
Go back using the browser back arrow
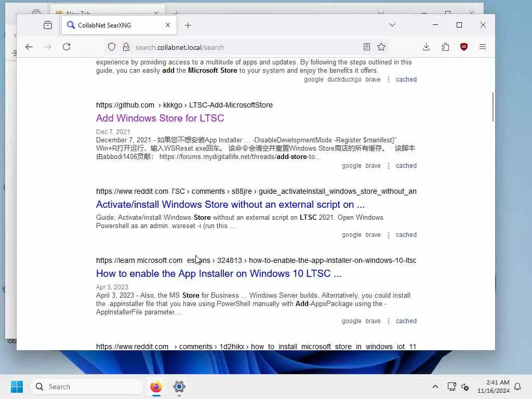point(29,47)
